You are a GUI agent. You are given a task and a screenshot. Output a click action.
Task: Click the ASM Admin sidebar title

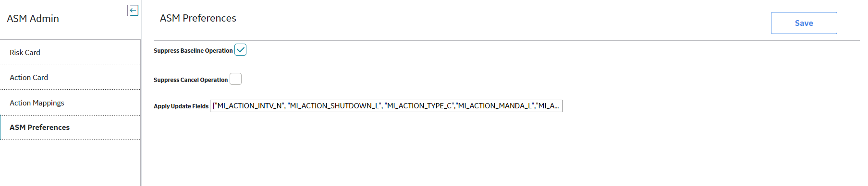pyautogui.click(x=33, y=19)
